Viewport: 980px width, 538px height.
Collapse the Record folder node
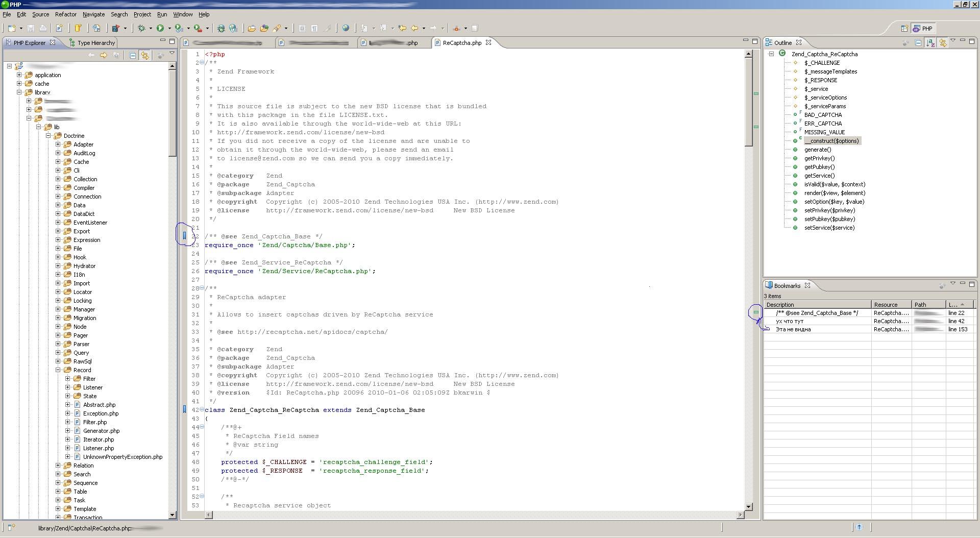pyautogui.click(x=58, y=370)
